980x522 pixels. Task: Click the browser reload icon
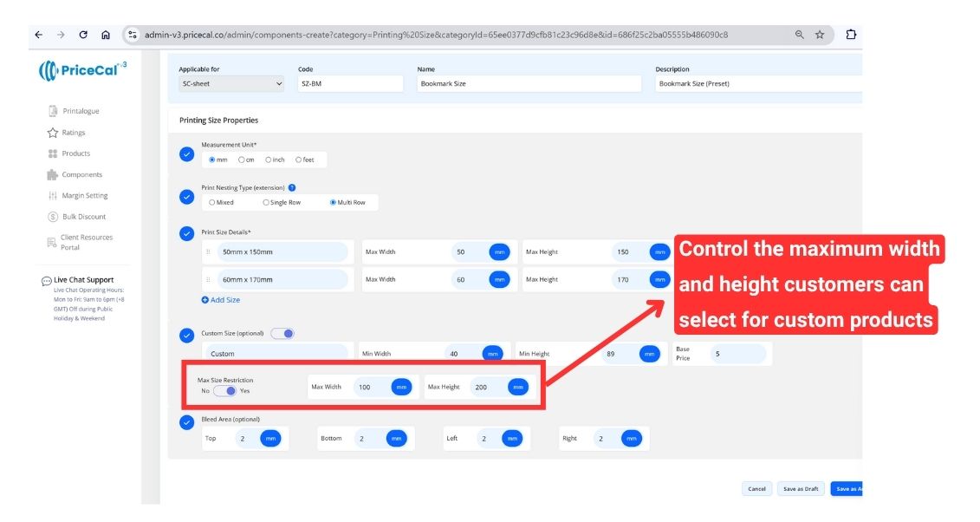[83, 35]
